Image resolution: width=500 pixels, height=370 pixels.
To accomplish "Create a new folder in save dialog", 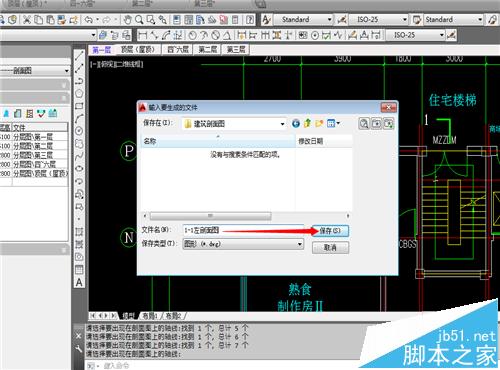I will tap(319, 124).
